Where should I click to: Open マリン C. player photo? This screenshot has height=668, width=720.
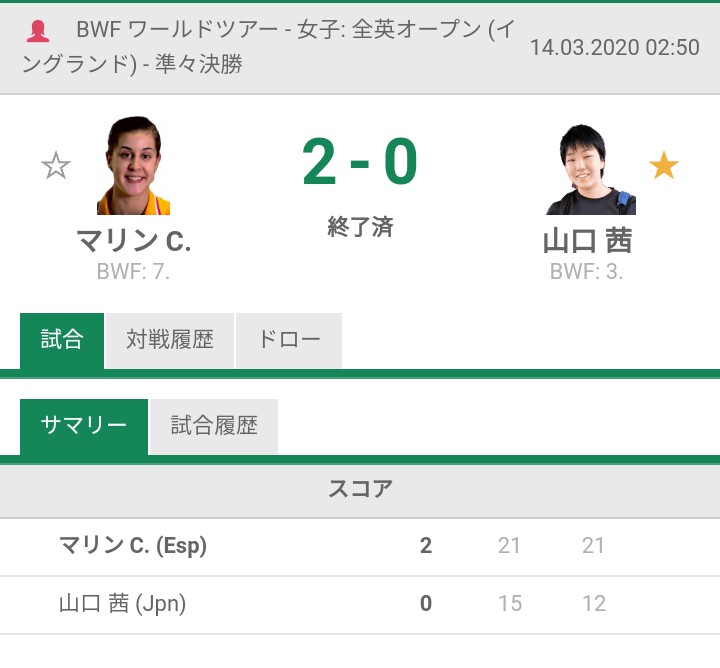[133, 166]
